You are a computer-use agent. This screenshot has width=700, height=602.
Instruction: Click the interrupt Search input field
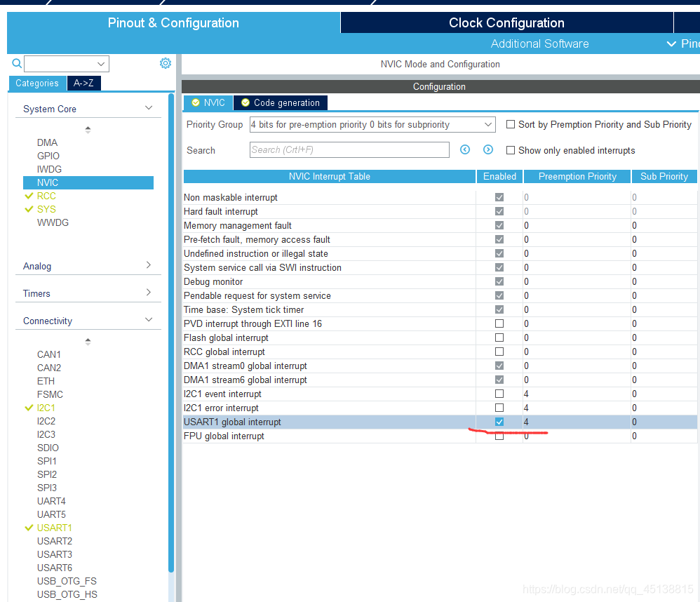[x=349, y=149]
